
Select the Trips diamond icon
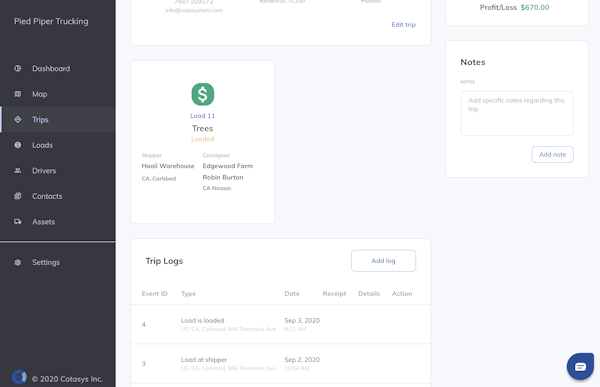pyautogui.click(x=18, y=119)
